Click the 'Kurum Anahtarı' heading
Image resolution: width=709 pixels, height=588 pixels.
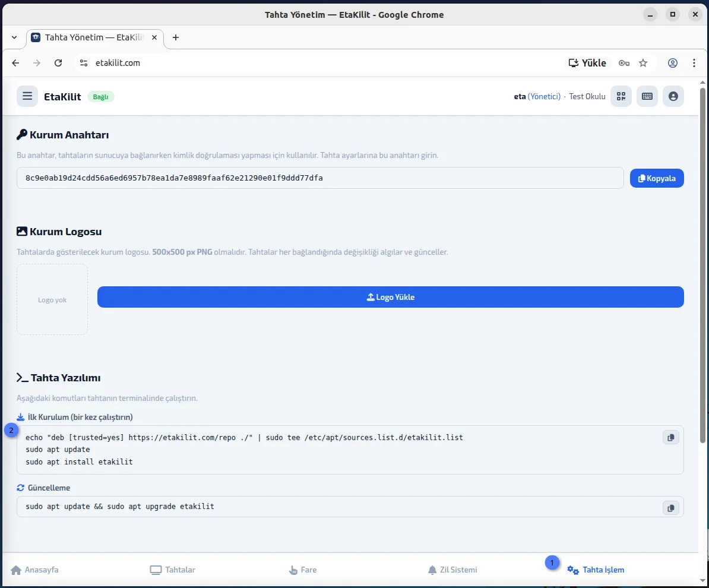[x=69, y=135]
